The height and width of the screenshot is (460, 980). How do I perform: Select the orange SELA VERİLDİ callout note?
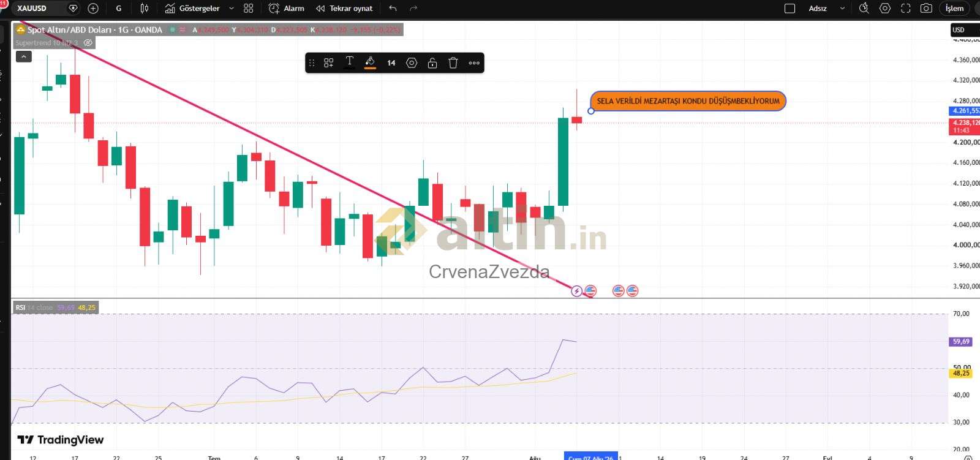pos(688,101)
